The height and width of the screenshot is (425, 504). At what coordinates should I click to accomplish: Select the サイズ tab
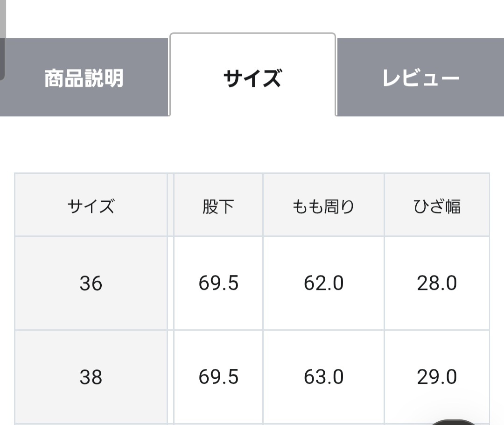252,78
